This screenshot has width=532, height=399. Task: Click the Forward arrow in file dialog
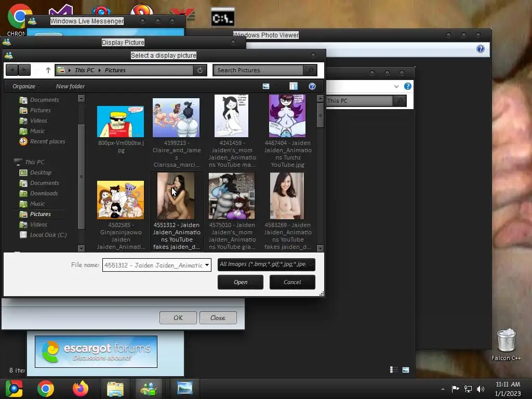[x=24, y=70]
